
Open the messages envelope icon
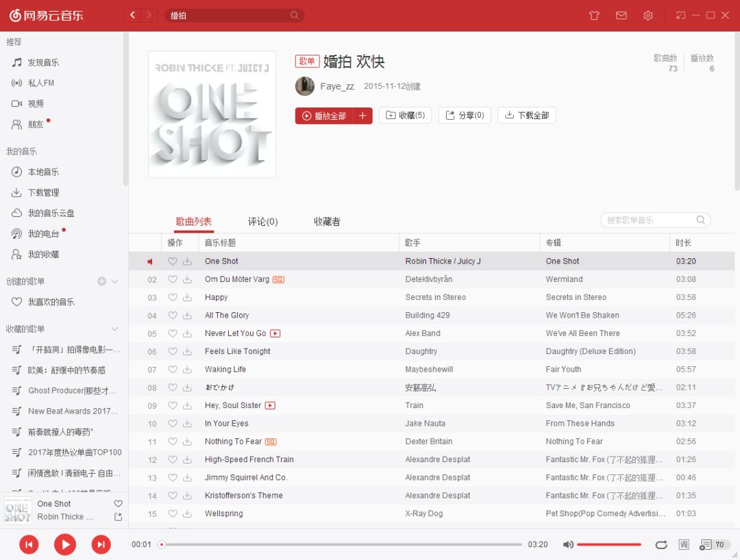click(621, 16)
